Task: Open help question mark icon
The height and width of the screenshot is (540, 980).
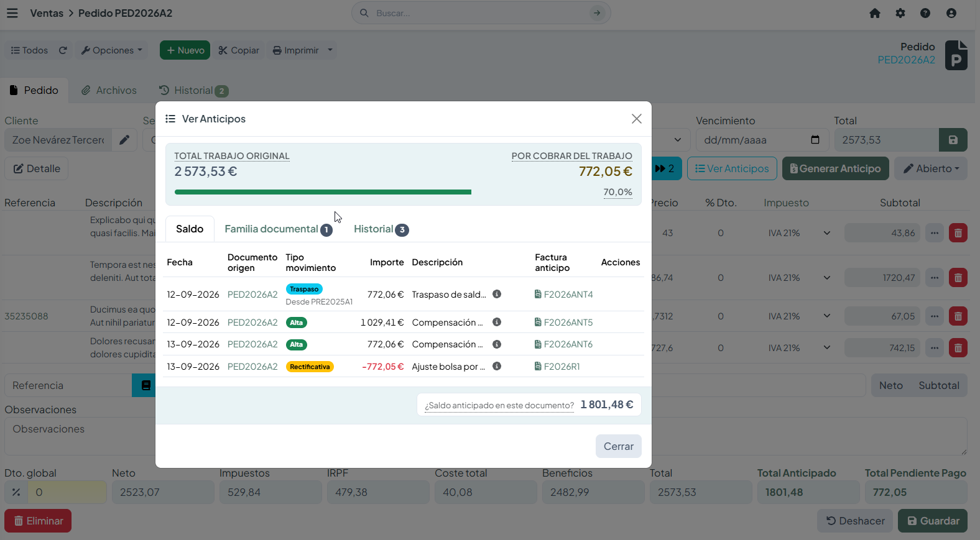Action: (x=925, y=13)
